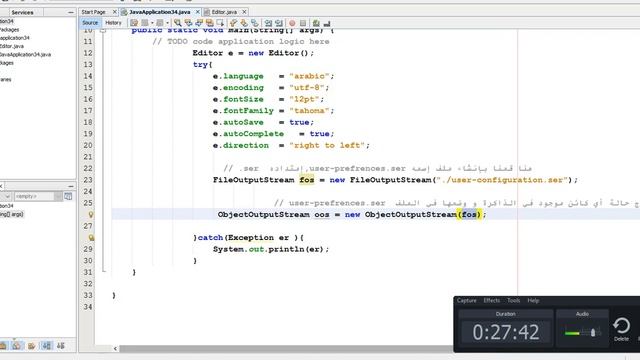This screenshot has height=360, width=640.
Task: Click scroll-left arrow on horizontal scrollbar
Action: pos(116,349)
